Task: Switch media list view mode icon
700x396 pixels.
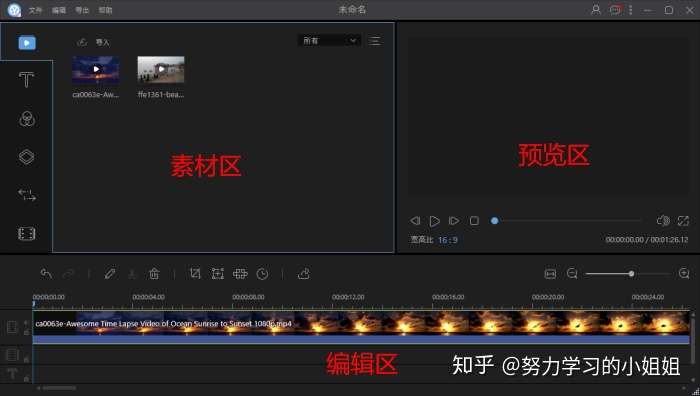Action: coord(375,41)
